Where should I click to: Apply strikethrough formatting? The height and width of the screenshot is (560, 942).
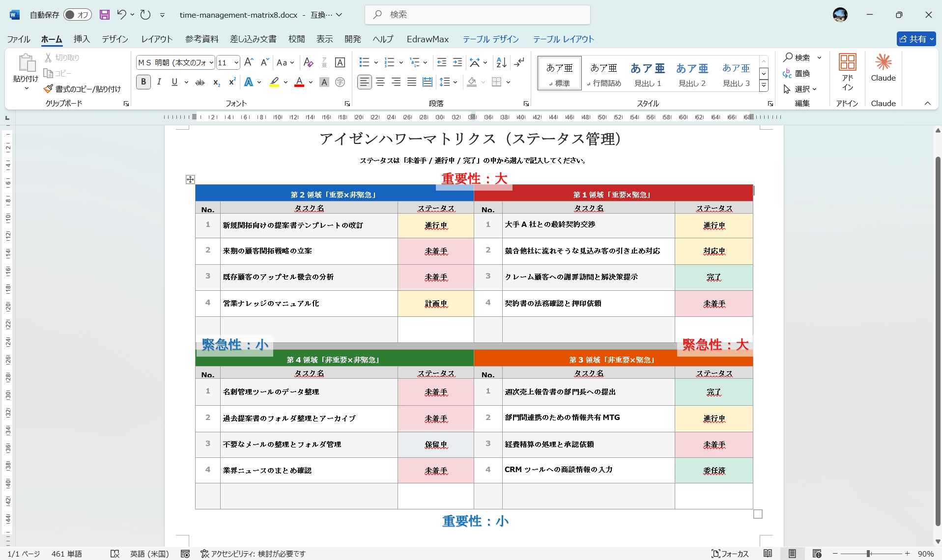tap(200, 82)
